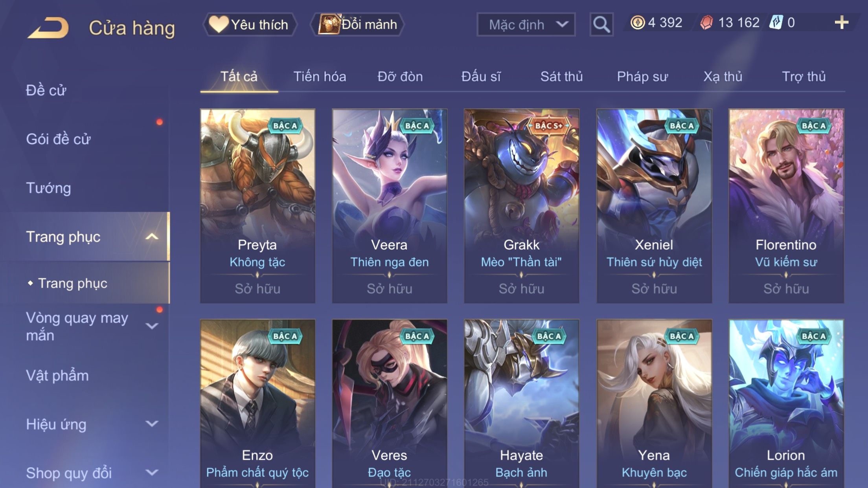Tap the plus icon to add currency

(x=841, y=22)
